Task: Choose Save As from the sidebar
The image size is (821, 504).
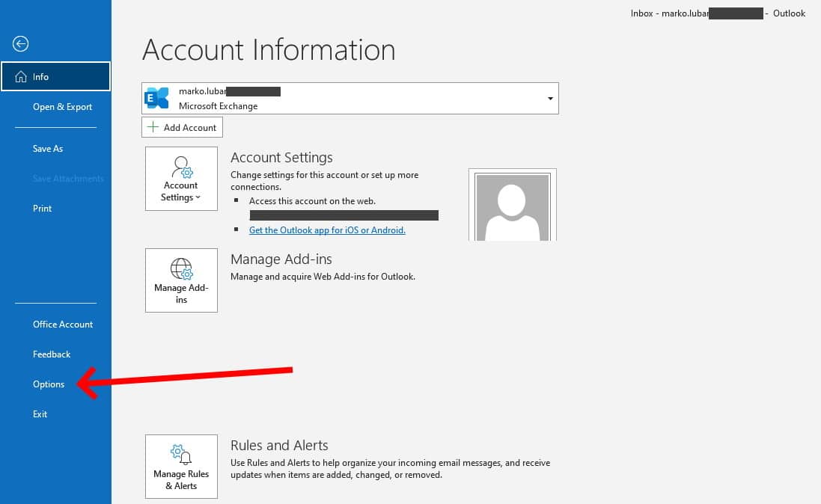Action: click(47, 148)
